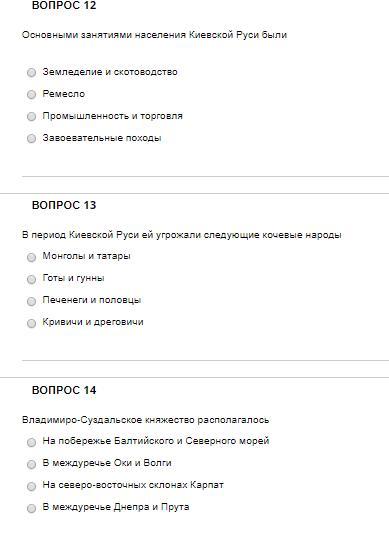Select the Печенеги и половцы radio button

(x=31, y=301)
